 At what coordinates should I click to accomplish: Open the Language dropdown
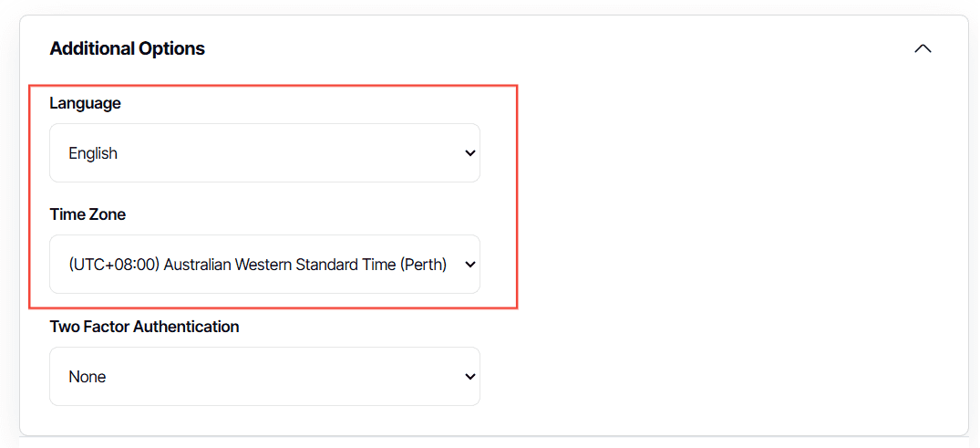tap(264, 153)
